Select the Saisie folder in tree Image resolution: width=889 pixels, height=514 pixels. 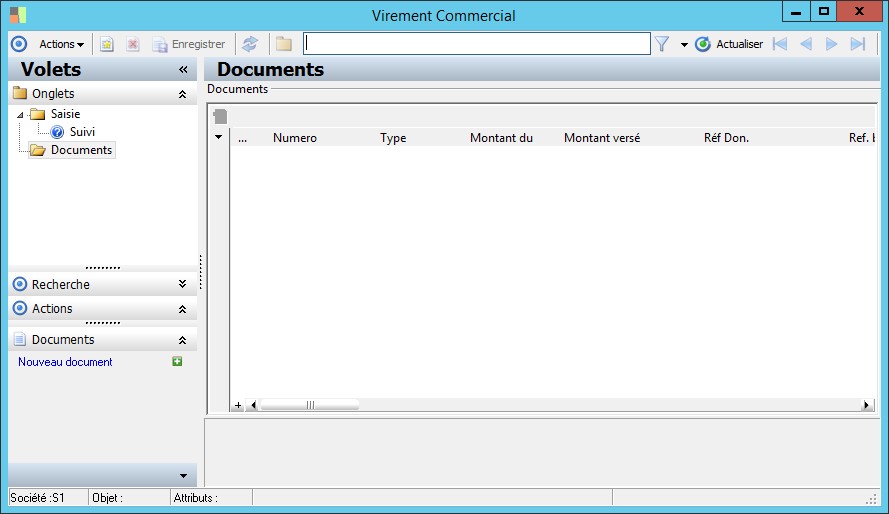65,114
